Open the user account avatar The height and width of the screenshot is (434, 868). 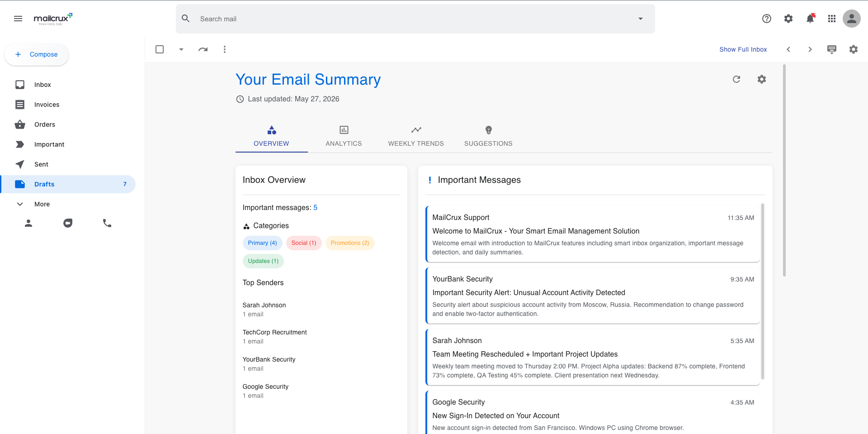click(852, 19)
